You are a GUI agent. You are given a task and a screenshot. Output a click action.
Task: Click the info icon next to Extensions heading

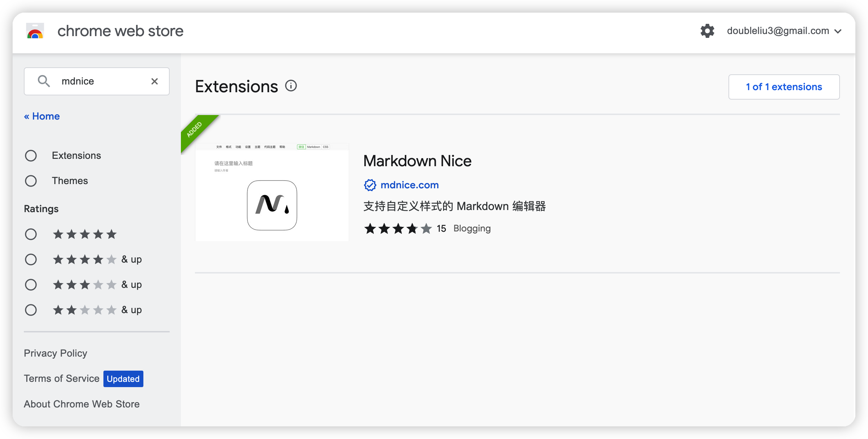click(x=291, y=86)
